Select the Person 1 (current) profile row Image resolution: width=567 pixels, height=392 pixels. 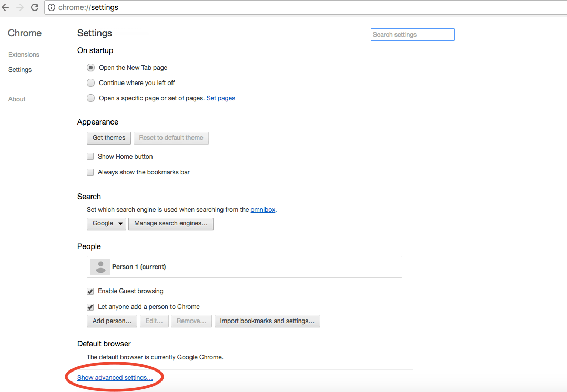coord(245,267)
